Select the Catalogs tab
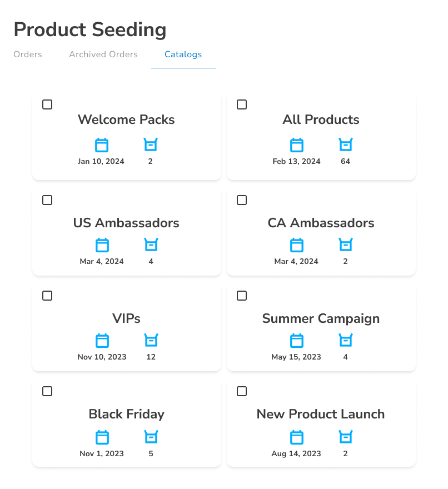Image resolution: width=448 pixels, height=489 pixels. pyautogui.click(x=183, y=54)
